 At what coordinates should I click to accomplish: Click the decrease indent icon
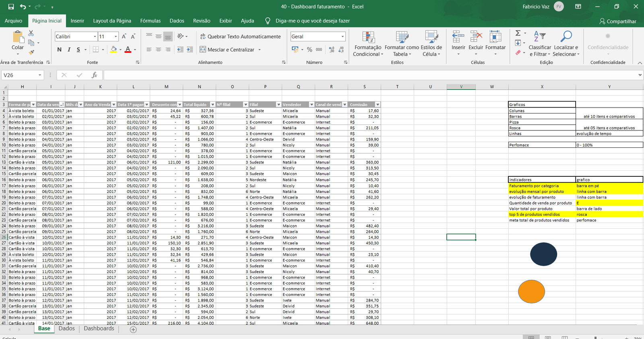click(x=180, y=50)
